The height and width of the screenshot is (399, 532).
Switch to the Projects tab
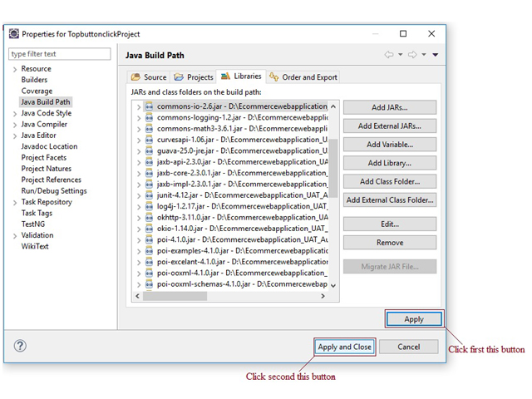point(194,77)
